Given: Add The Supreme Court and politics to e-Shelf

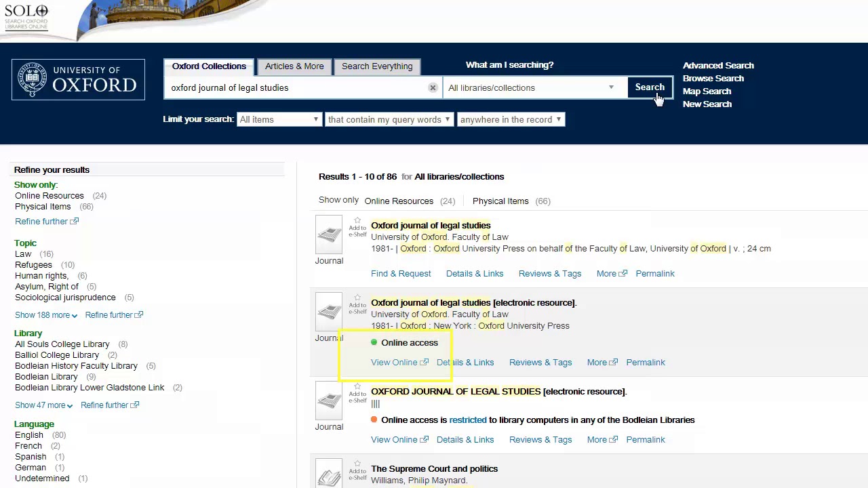Looking at the screenshot, I should (357, 470).
